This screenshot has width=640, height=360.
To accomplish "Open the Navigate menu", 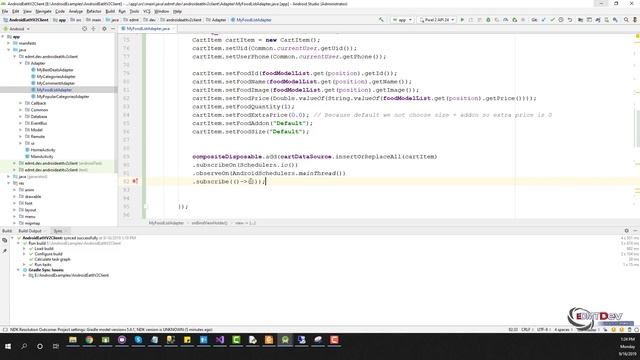I will (43, 11).
